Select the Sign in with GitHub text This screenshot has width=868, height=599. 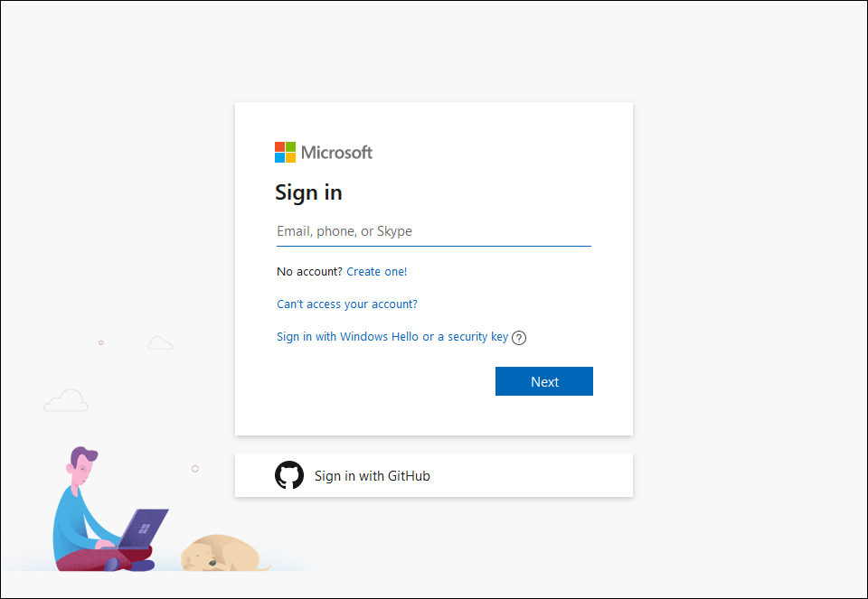(x=373, y=476)
